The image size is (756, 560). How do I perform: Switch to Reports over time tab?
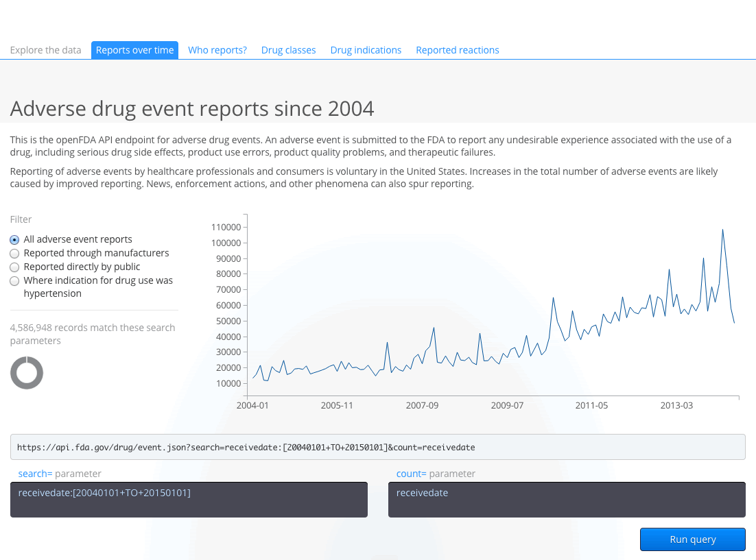[134, 50]
